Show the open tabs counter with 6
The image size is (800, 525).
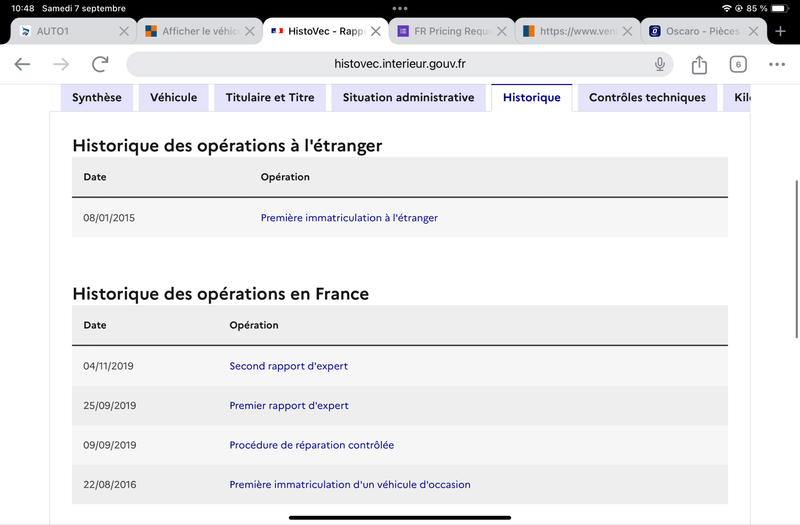[738, 64]
